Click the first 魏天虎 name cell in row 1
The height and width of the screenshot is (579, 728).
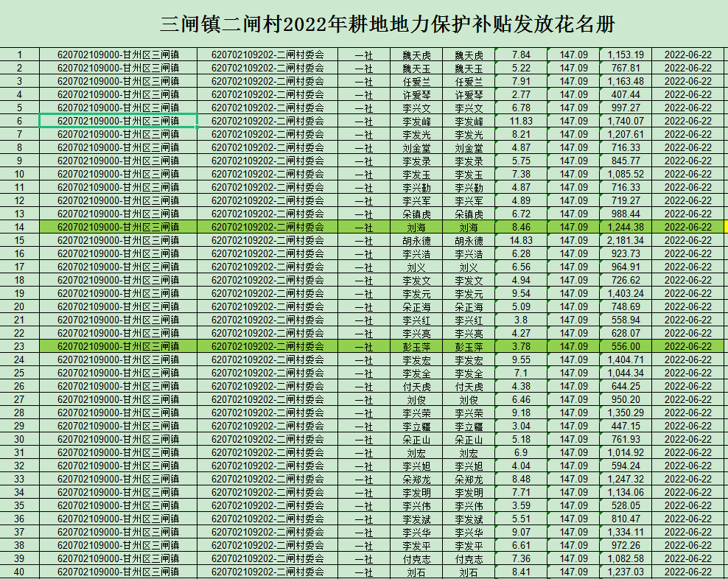416,55
